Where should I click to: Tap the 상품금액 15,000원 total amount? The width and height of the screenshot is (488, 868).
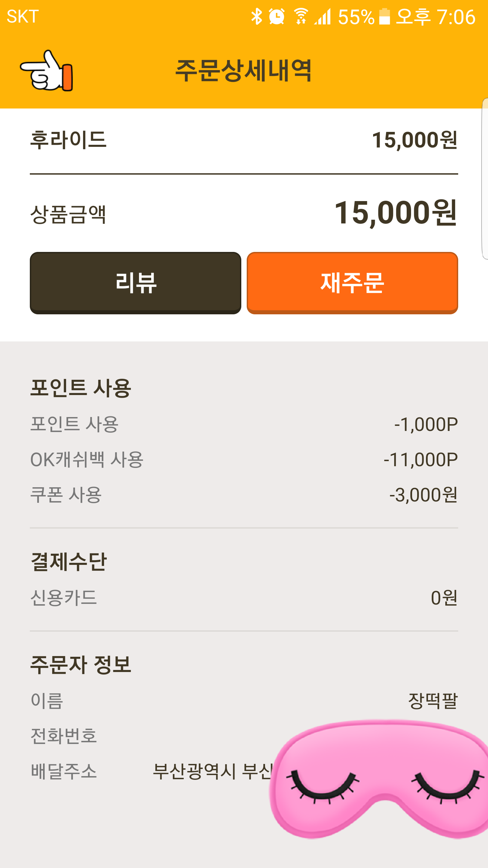[x=395, y=213]
